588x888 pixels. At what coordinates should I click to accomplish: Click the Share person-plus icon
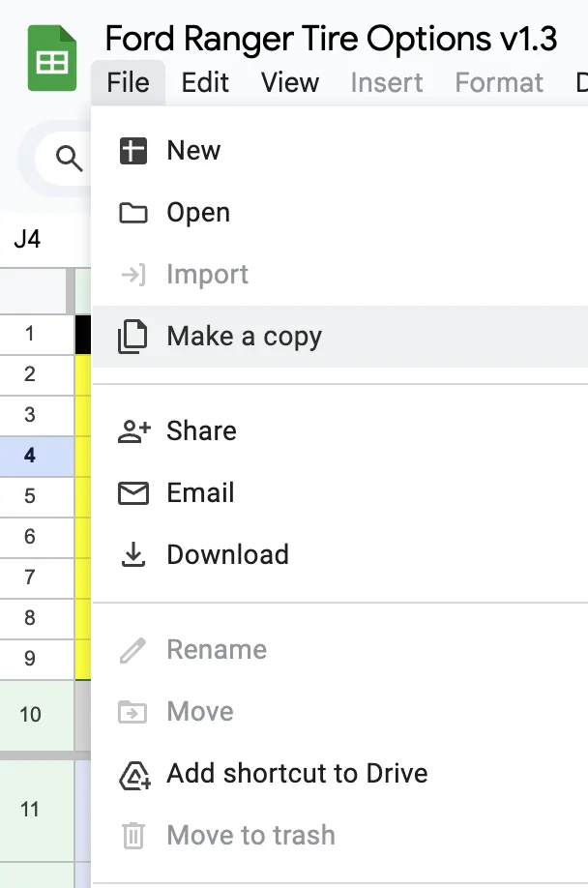click(134, 431)
